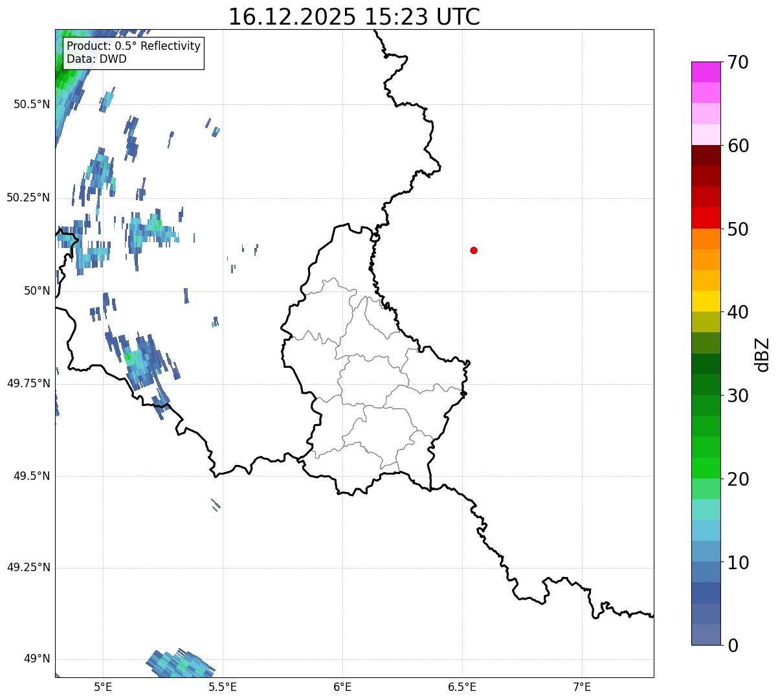Click the 5.5°E longitude label
The height and width of the screenshot is (700, 778).
point(223,686)
